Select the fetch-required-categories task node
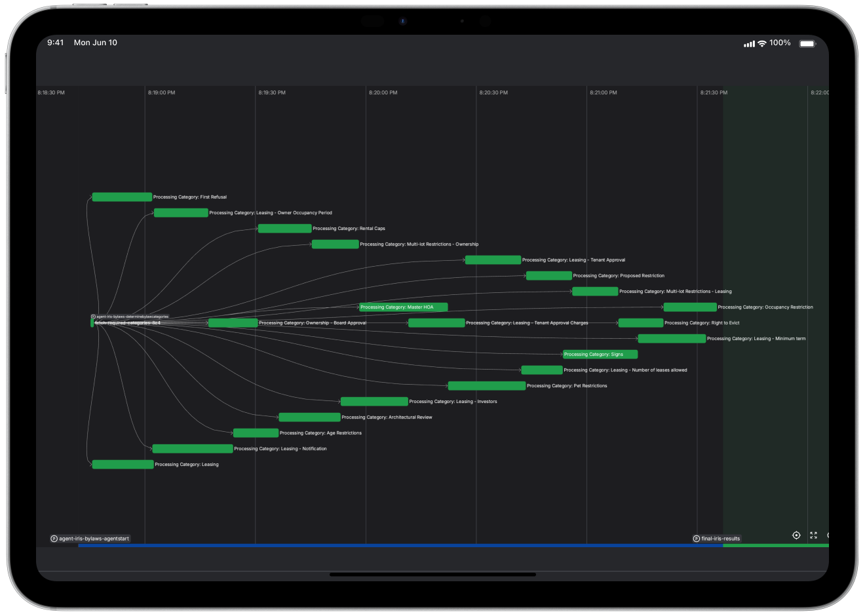This screenshot has height=616, width=865. tap(92, 323)
